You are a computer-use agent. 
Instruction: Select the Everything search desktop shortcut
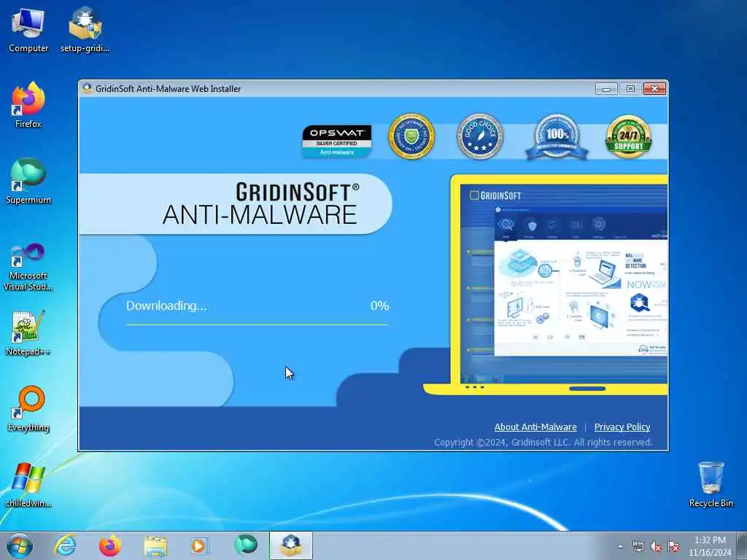click(28, 408)
